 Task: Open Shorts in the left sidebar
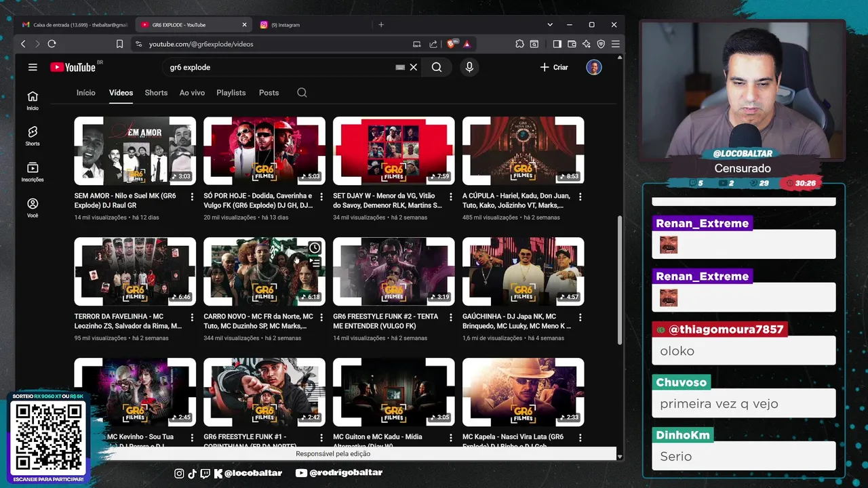click(33, 136)
